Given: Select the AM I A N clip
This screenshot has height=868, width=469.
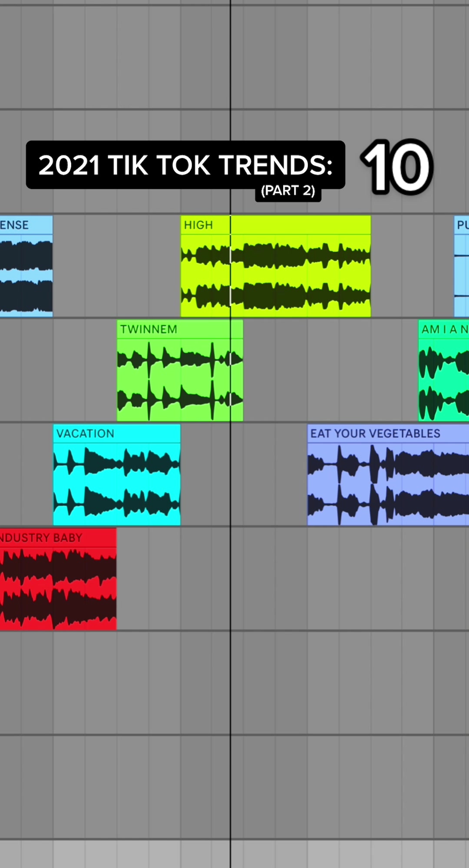Looking at the screenshot, I should click(444, 371).
